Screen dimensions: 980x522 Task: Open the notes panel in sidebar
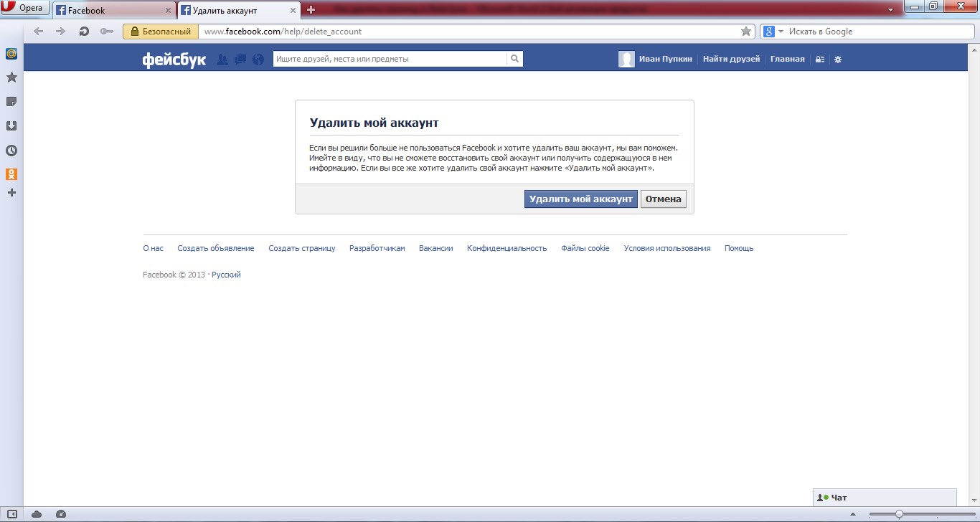pyautogui.click(x=11, y=101)
